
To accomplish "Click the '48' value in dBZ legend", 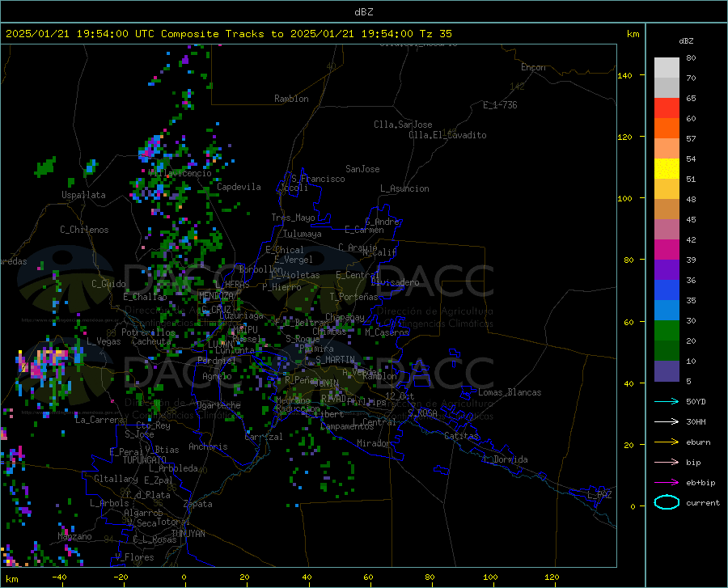I will 691,199.
